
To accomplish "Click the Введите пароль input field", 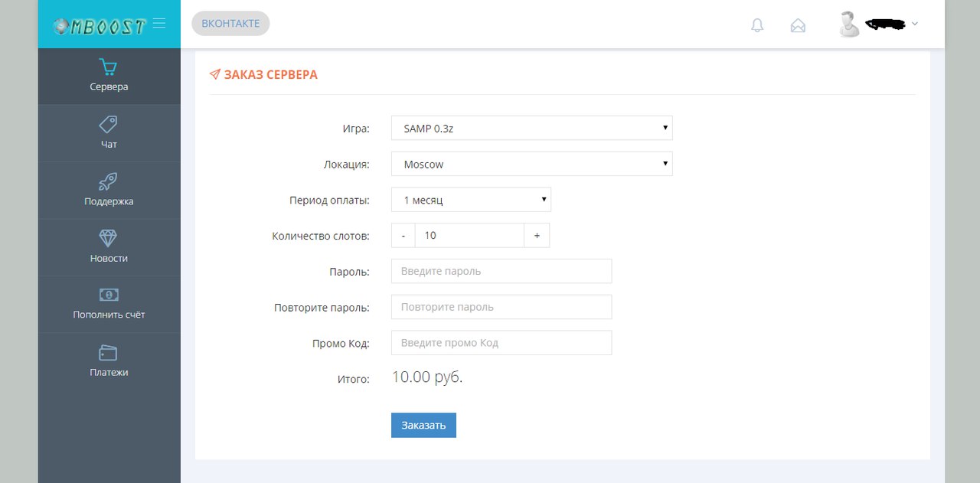I will (501, 271).
